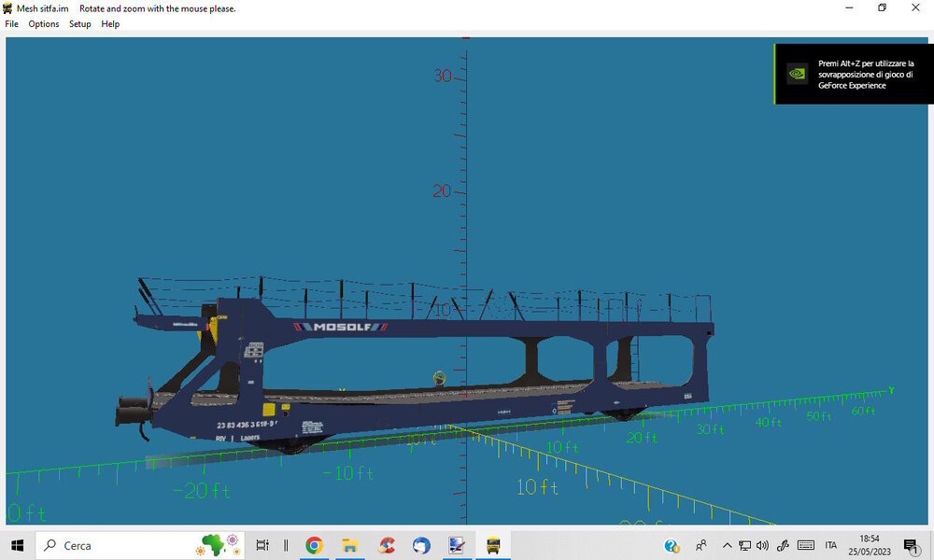Restore down the Mesh viewer window
Image resolution: width=934 pixels, height=560 pixels.
[883, 7]
